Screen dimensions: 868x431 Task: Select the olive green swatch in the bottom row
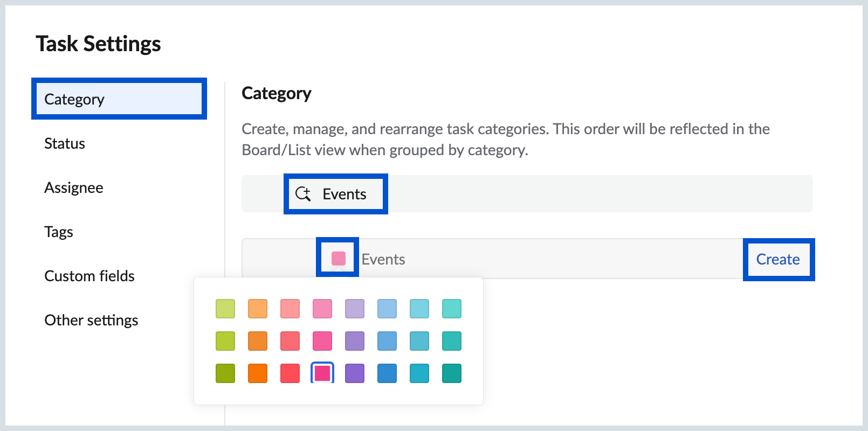225,373
